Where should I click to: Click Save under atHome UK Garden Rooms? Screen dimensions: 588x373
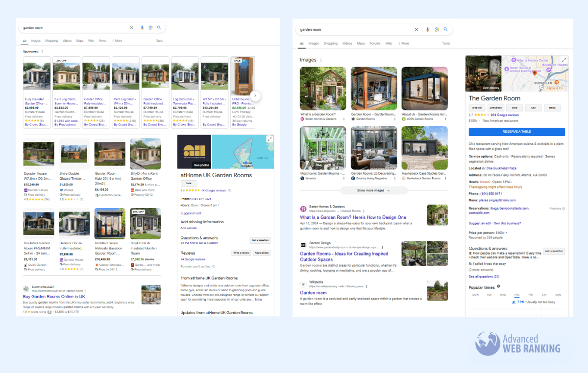pyautogui.click(x=188, y=183)
